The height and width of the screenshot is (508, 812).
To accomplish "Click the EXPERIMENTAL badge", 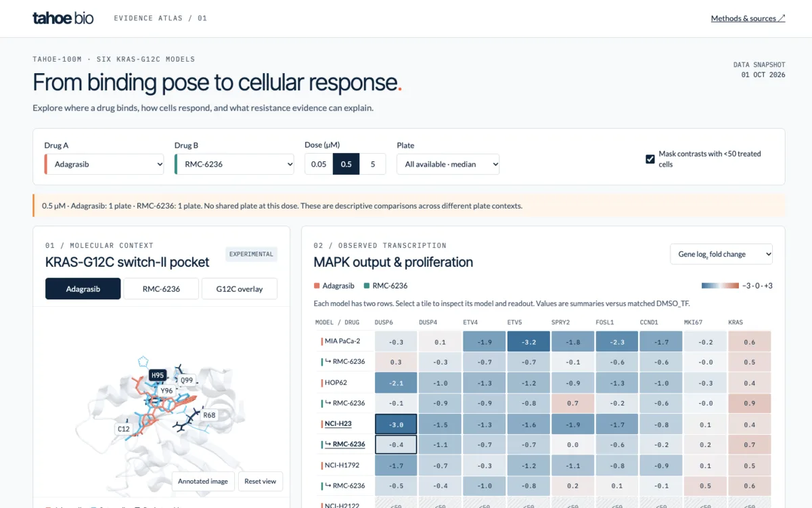I will pyautogui.click(x=251, y=254).
